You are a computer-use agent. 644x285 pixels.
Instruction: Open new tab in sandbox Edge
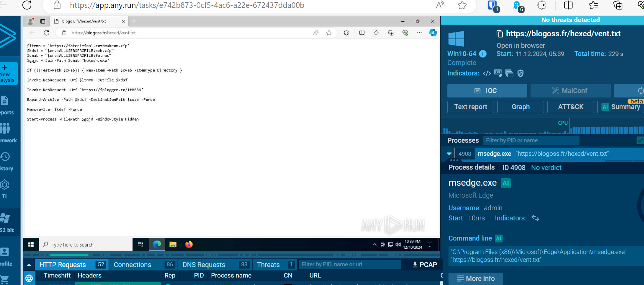[134, 21]
